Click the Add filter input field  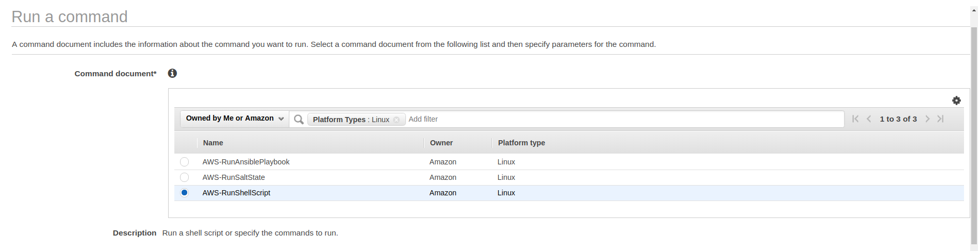pos(619,119)
